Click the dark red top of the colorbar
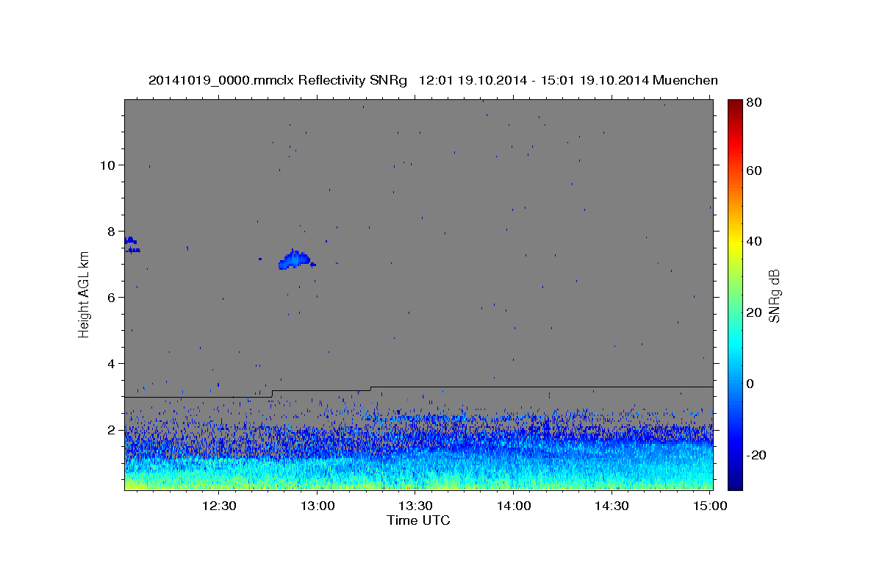The image size is (882, 588). pos(735,105)
